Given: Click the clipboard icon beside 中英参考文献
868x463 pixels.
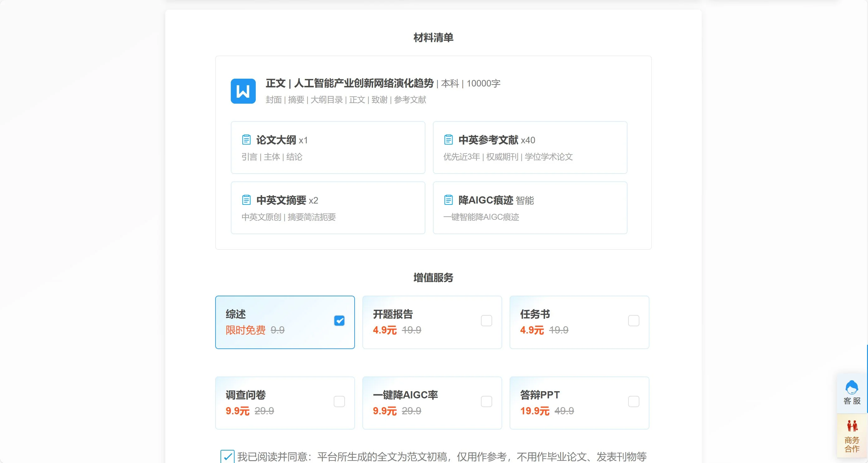Looking at the screenshot, I should (449, 139).
